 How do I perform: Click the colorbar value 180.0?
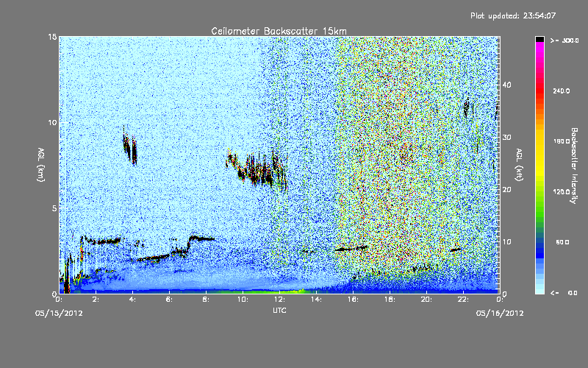pyautogui.click(x=562, y=141)
